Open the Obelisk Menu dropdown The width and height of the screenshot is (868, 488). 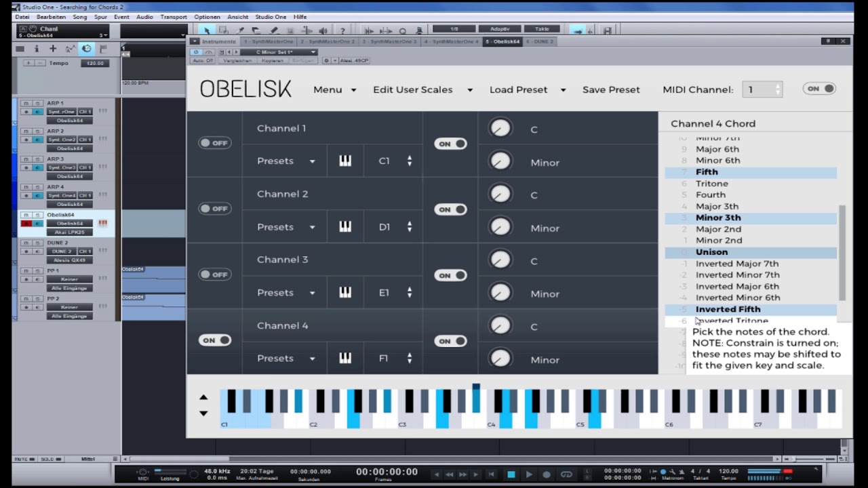click(x=334, y=89)
